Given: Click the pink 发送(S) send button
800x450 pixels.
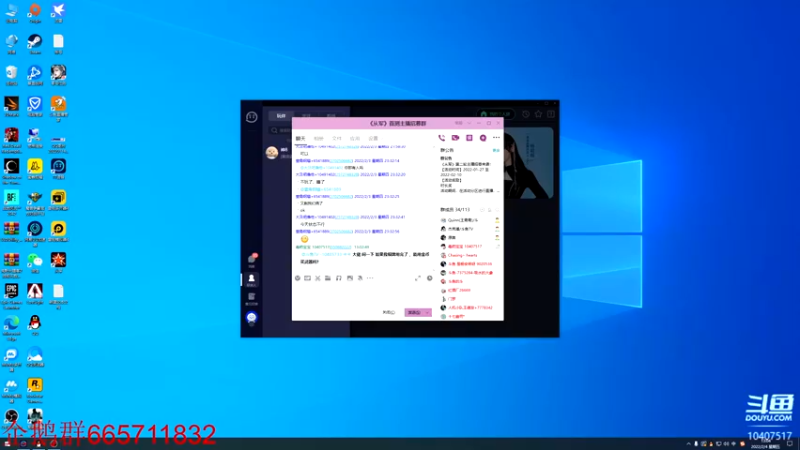Looking at the screenshot, I should (414, 312).
